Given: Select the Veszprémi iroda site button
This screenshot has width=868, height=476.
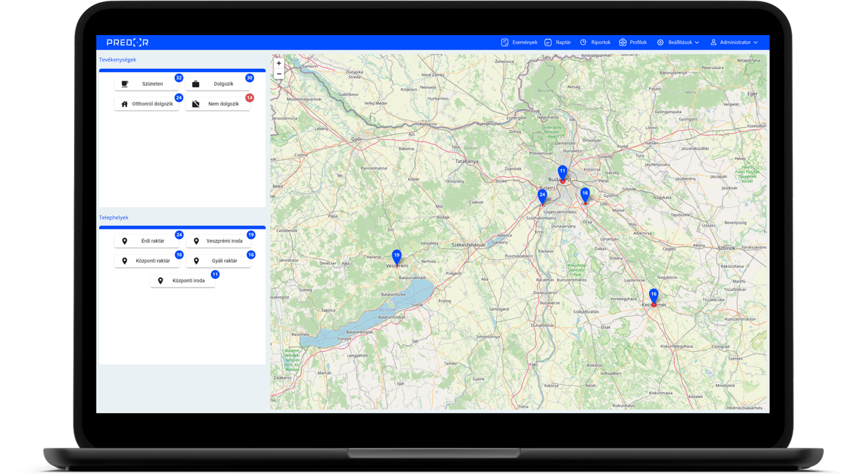Looking at the screenshot, I should pos(218,241).
